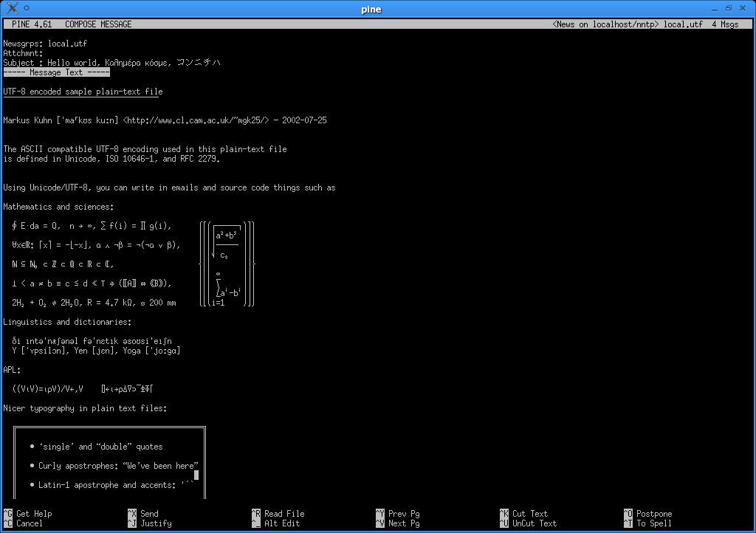Click the '∮ E·da = Q' equation line

point(92,226)
